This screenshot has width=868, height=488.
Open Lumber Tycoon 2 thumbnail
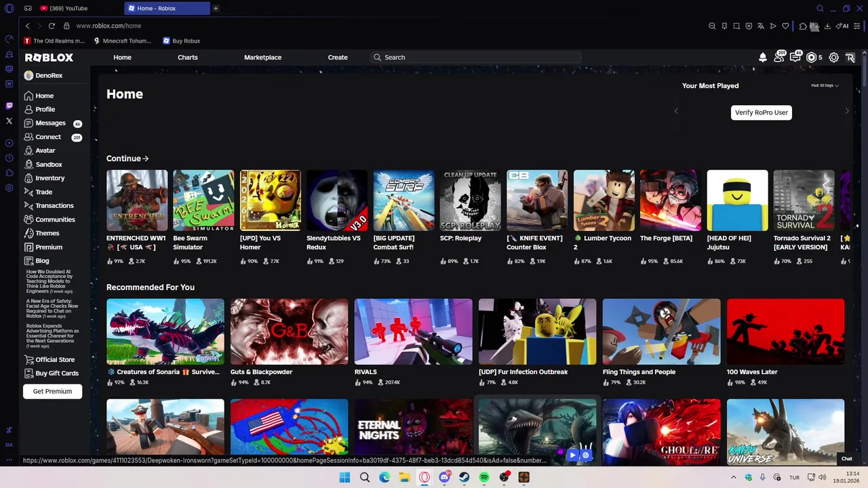click(x=604, y=201)
